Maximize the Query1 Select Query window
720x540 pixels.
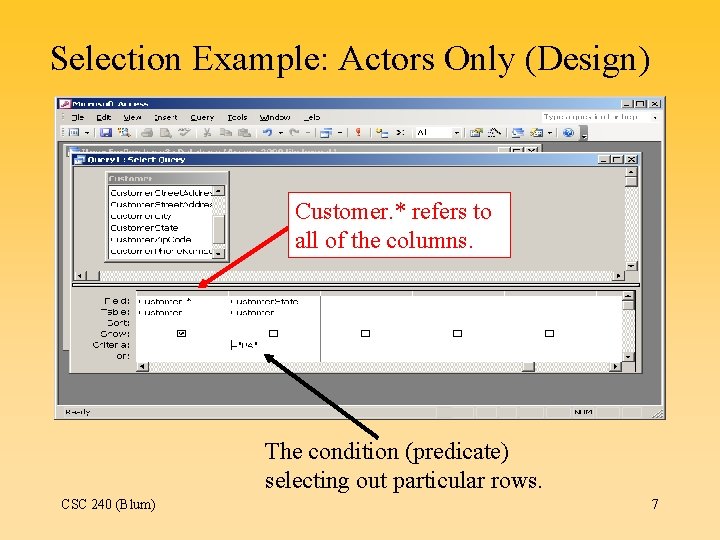point(618,159)
